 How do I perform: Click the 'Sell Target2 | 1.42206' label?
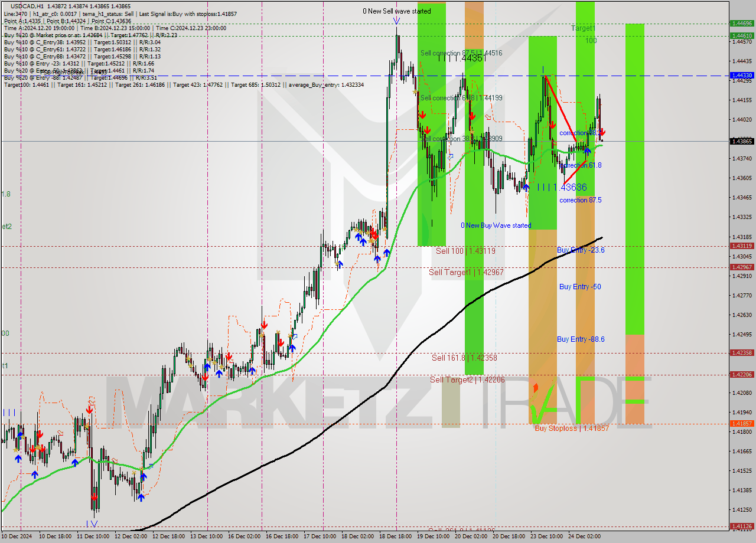pyautogui.click(x=467, y=380)
